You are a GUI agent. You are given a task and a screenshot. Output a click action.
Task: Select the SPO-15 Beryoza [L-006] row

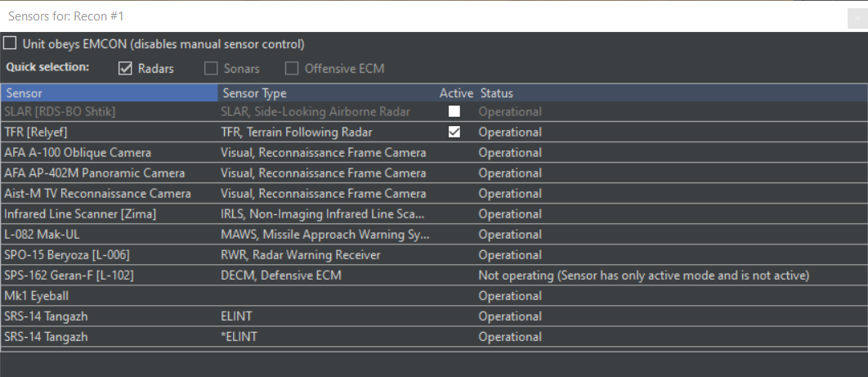[x=67, y=255]
